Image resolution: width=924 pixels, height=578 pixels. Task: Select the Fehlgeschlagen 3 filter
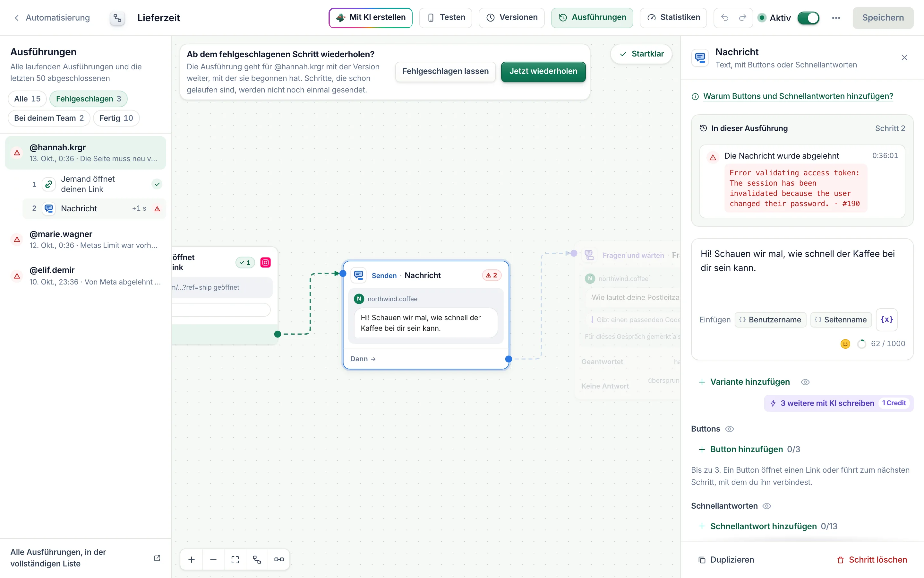tap(89, 99)
